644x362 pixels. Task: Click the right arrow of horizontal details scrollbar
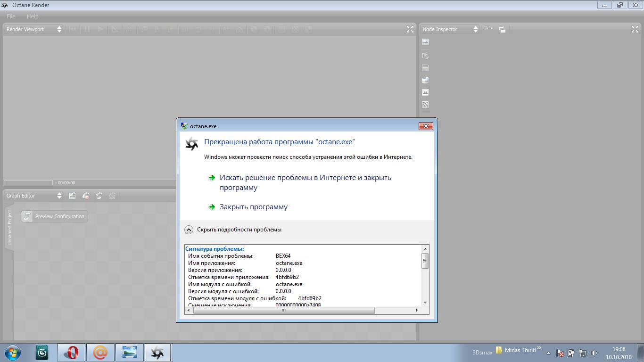[x=417, y=311]
